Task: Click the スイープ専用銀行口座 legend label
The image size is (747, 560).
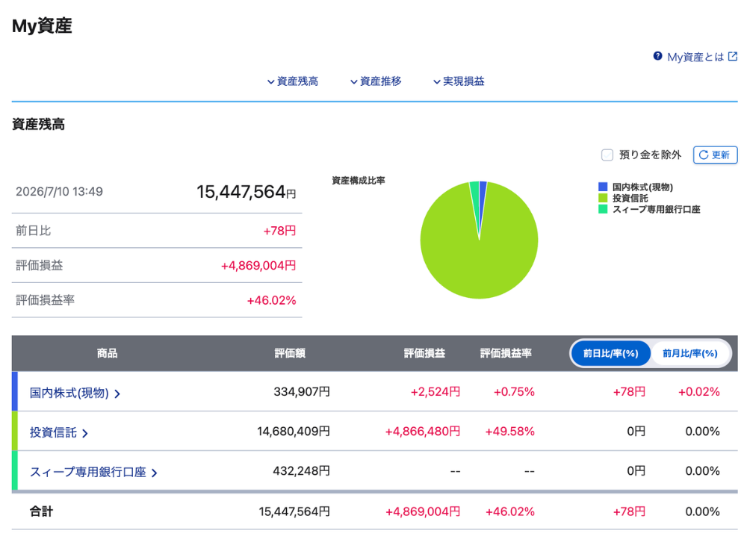Action: 656,209
